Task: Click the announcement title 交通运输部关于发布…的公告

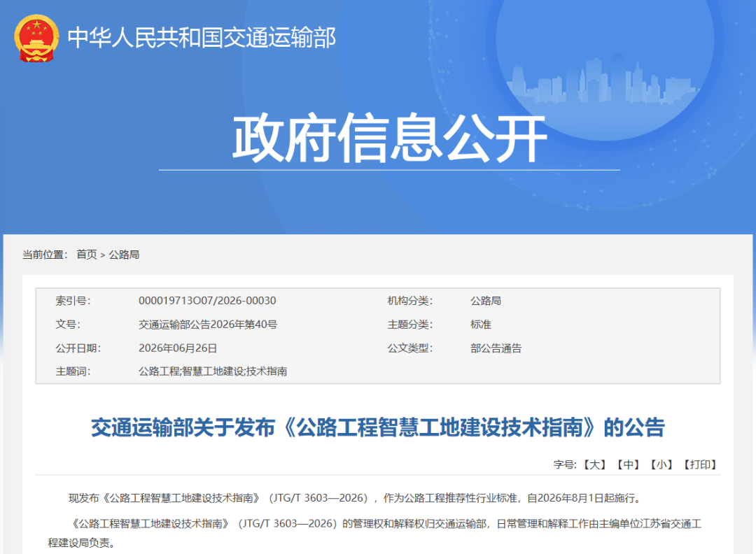Action: pyautogui.click(x=378, y=427)
